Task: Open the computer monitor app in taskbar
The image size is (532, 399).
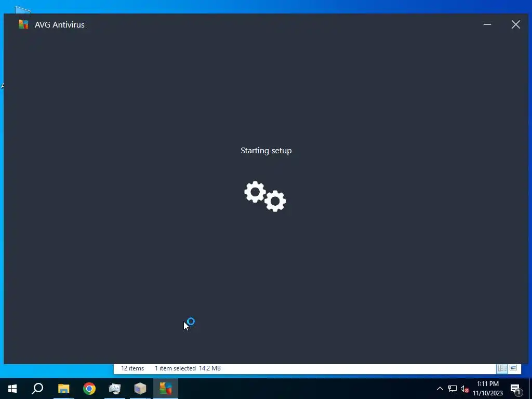Action: click(x=115, y=389)
